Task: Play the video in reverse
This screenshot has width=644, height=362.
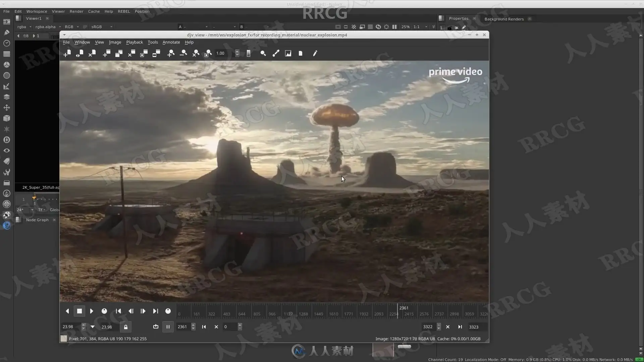Action: pos(67,311)
